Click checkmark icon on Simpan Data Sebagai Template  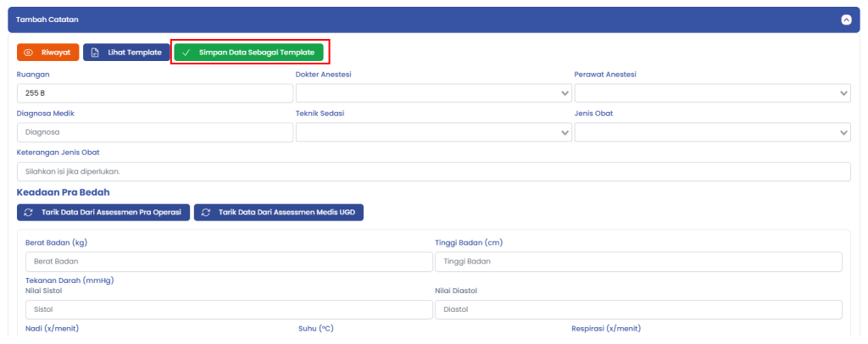(x=186, y=53)
